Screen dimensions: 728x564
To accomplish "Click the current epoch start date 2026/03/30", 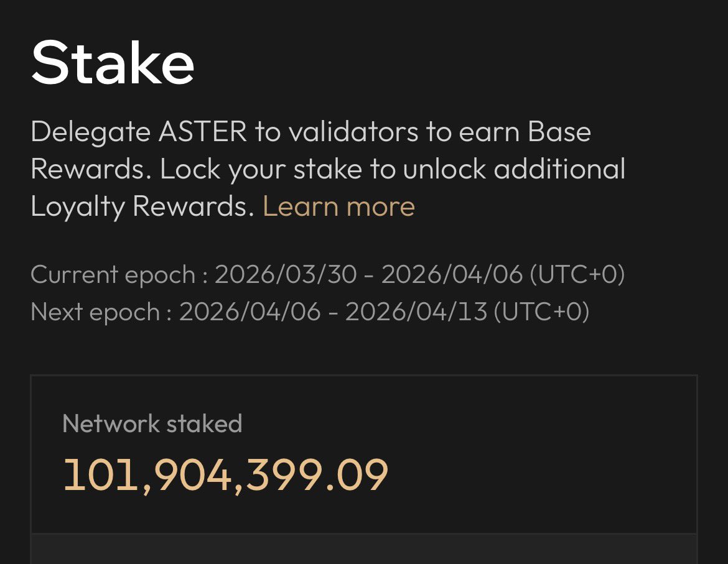I will (x=286, y=275).
